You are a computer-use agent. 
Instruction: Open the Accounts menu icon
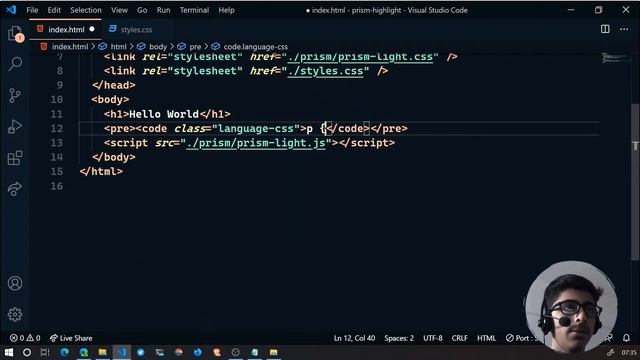pyautogui.click(x=15, y=283)
